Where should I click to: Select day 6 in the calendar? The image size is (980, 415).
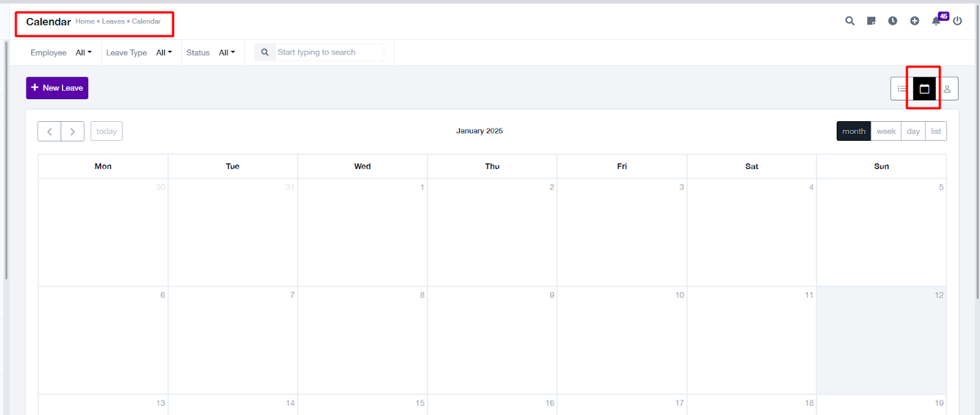pos(103,340)
